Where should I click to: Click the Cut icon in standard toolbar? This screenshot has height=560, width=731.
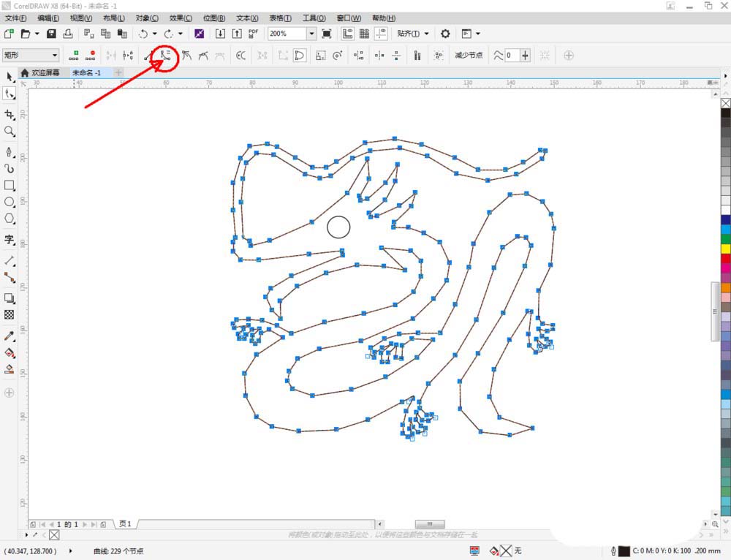(x=88, y=34)
